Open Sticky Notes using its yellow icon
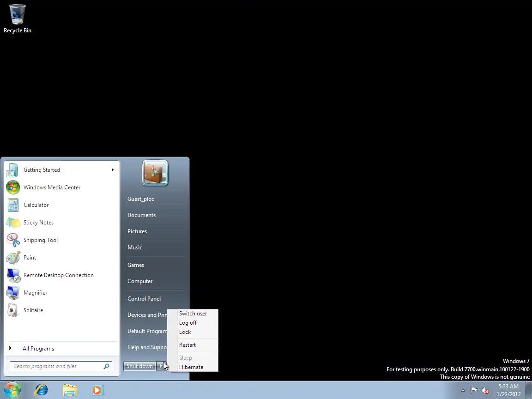 13,223
